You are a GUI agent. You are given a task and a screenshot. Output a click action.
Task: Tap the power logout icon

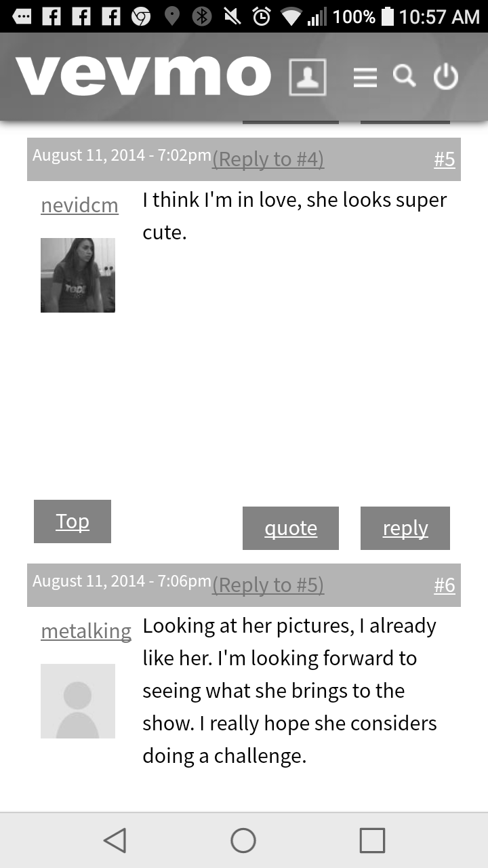tap(446, 77)
